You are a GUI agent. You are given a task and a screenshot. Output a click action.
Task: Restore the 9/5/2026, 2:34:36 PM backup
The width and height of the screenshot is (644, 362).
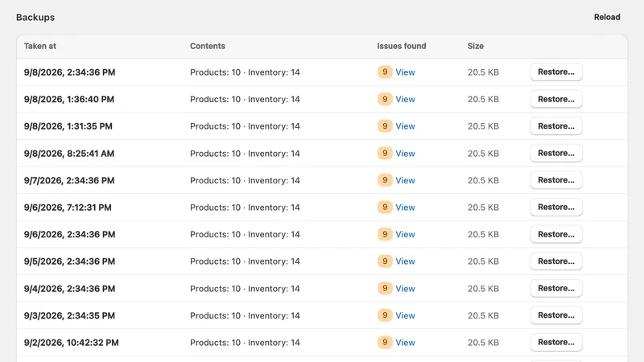[x=556, y=261]
